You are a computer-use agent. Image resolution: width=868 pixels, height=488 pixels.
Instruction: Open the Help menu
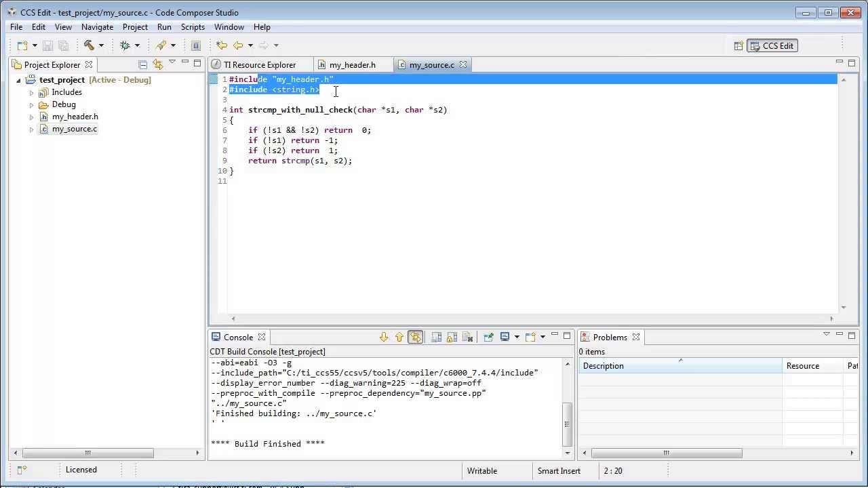tap(262, 27)
